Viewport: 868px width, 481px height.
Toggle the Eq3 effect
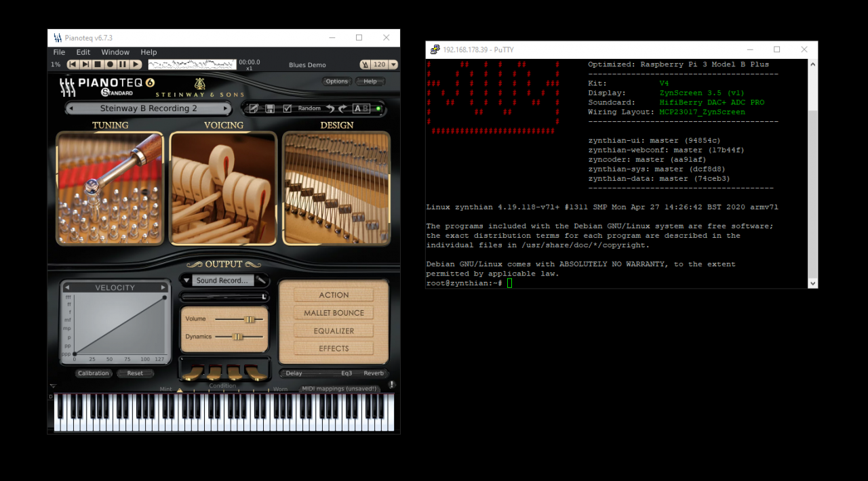[x=347, y=373]
